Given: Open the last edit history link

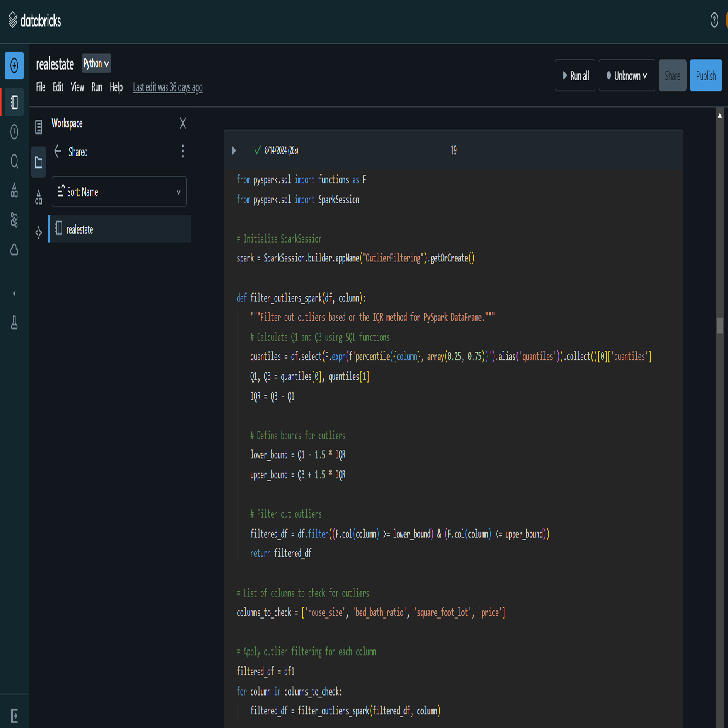Looking at the screenshot, I should click(x=167, y=87).
